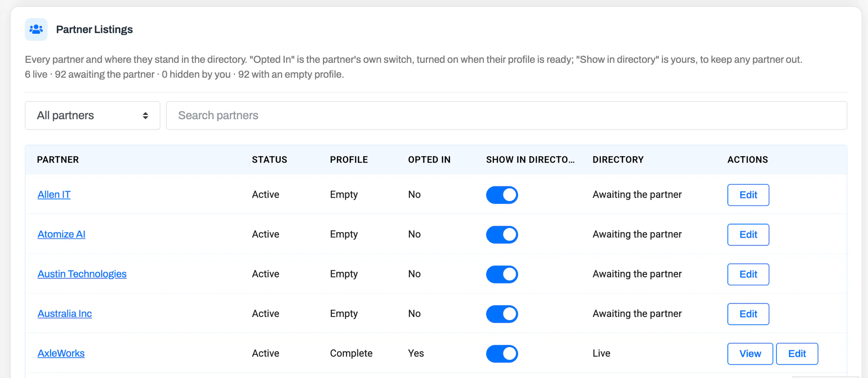Edit the Austin Technologies listing
The image size is (868, 378).
tap(748, 274)
